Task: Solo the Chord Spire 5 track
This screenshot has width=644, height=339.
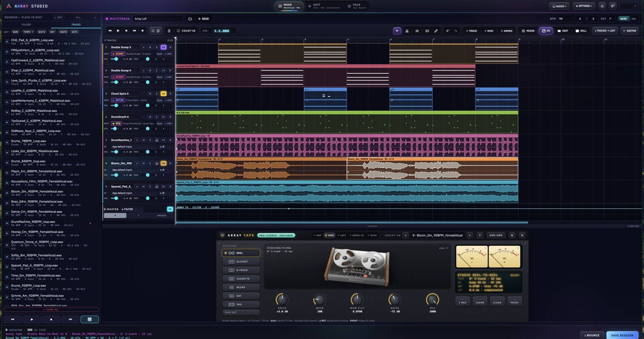Action: (x=157, y=94)
